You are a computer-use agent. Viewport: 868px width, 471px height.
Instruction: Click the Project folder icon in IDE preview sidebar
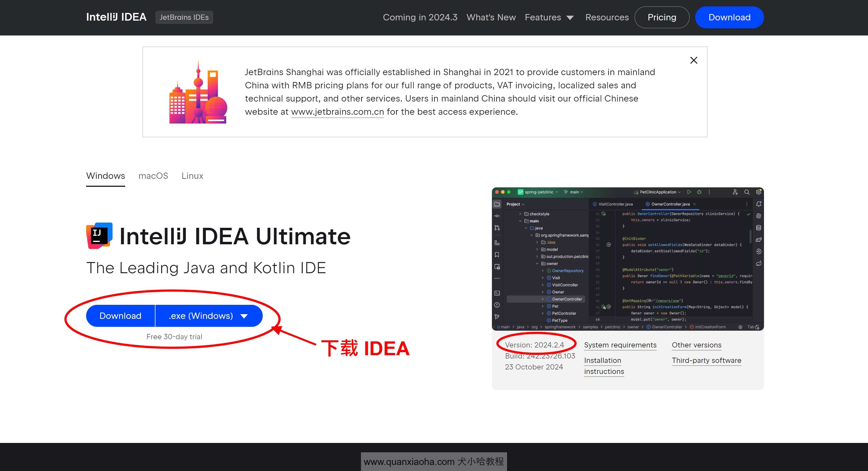point(497,204)
